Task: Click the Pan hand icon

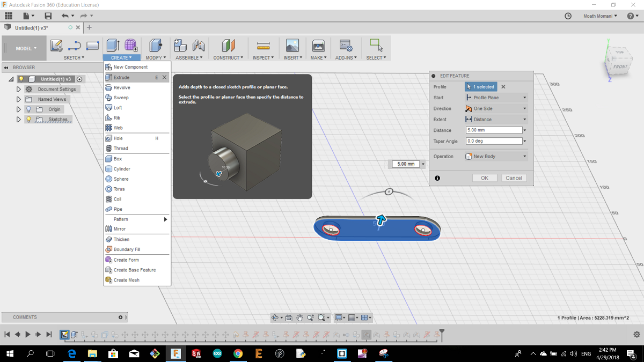Action: click(300, 317)
